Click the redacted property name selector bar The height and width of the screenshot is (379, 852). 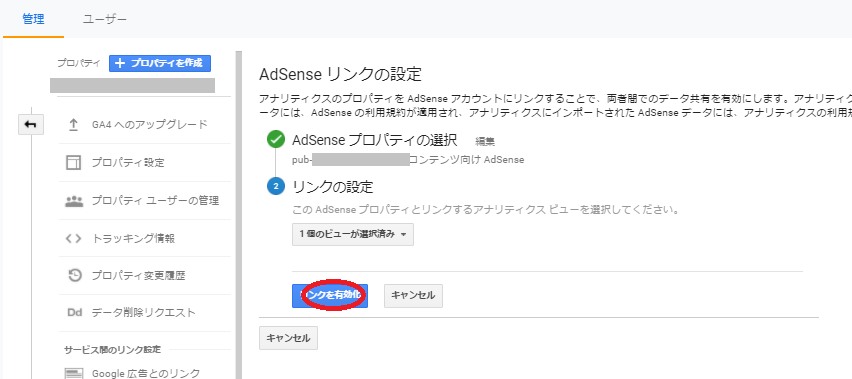point(132,85)
